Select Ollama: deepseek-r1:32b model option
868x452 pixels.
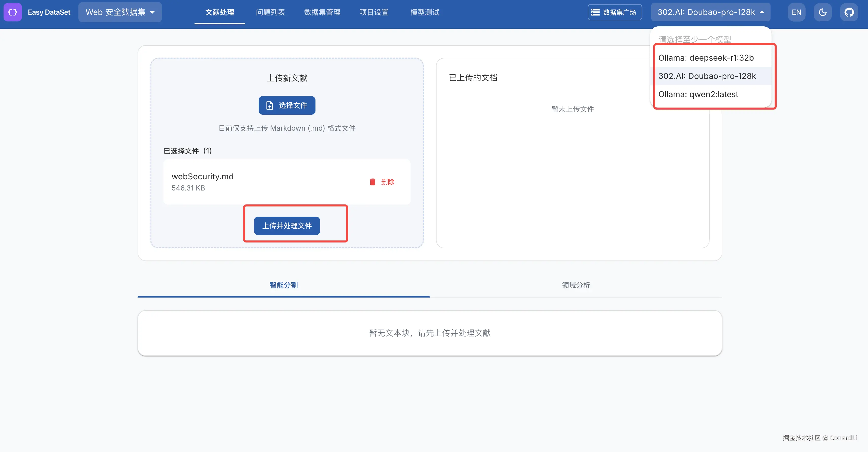point(706,58)
